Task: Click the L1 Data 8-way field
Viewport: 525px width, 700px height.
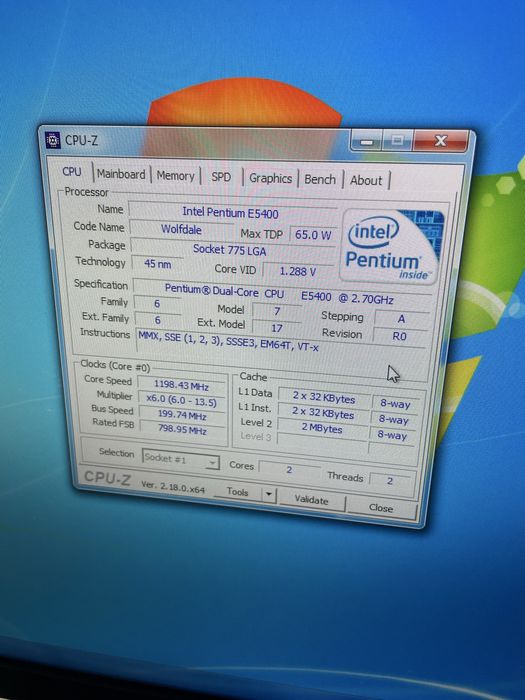Action: point(395,404)
